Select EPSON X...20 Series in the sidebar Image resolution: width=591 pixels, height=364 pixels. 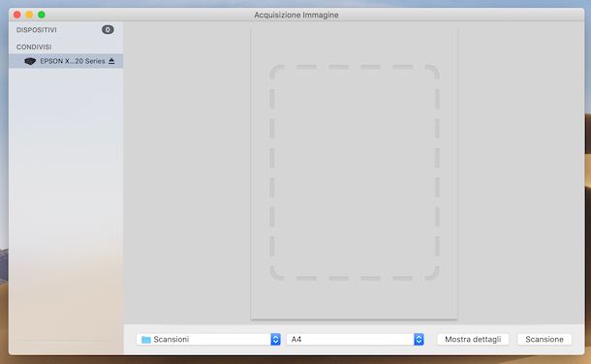tap(66, 61)
